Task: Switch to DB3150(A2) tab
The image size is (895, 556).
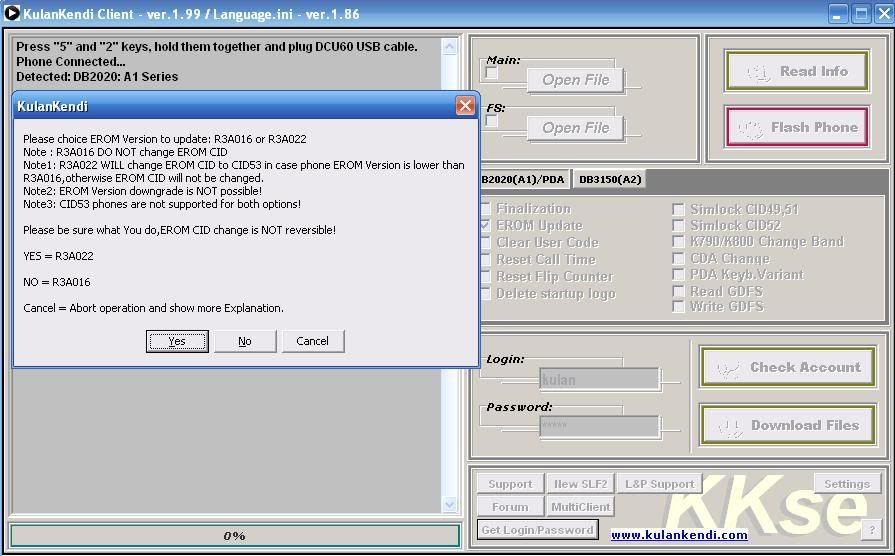Action: click(610, 179)
